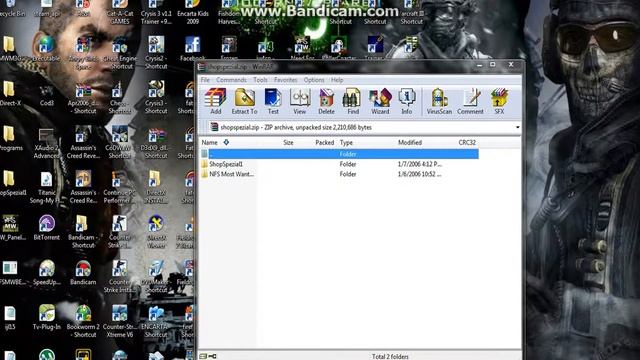This screenshot has height=360, width=640.
Task: Open the File menu
Action: [205, 80]
